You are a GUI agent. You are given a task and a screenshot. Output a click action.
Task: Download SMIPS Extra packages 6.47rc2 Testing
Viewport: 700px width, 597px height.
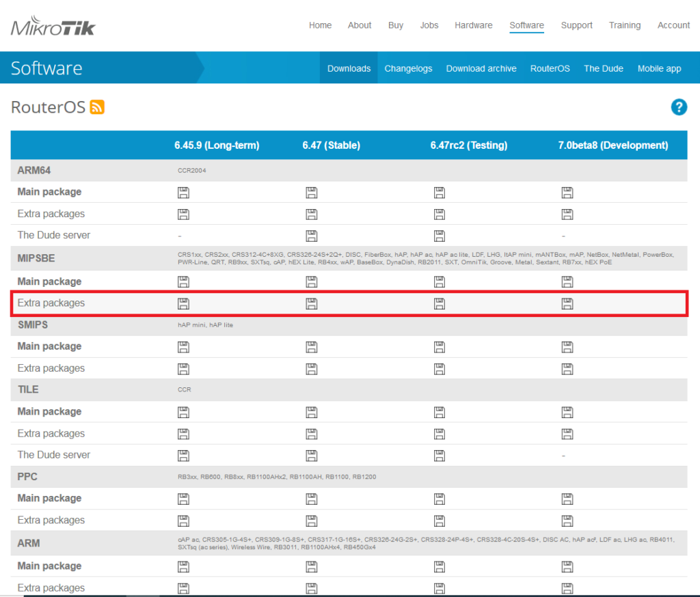pos(440,369)
